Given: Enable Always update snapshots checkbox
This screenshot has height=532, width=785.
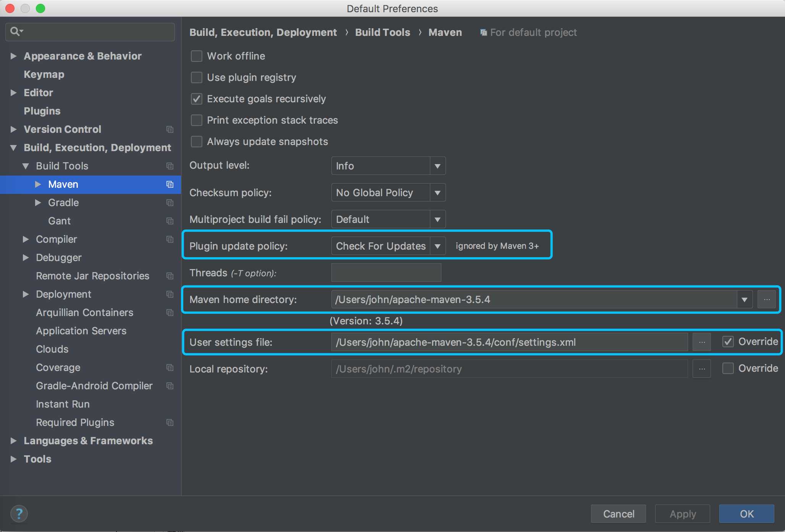Looking at the screenshot, I should pyautogui.click(x=196, y=141).
